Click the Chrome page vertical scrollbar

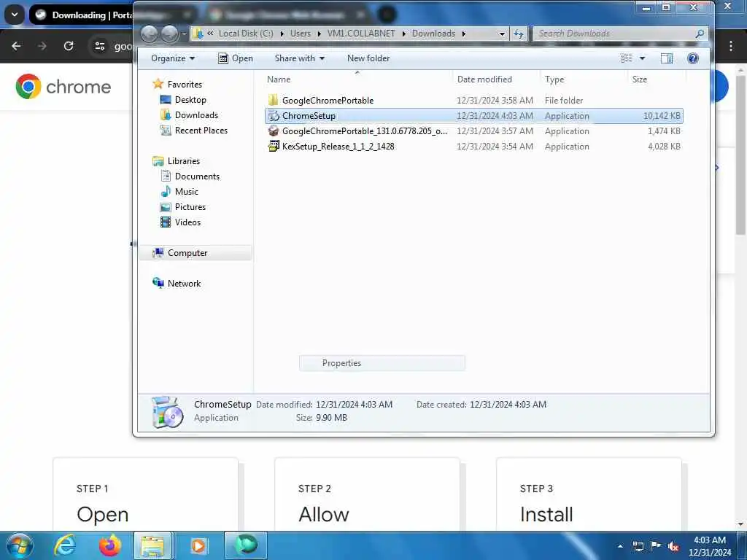[740, 155]
